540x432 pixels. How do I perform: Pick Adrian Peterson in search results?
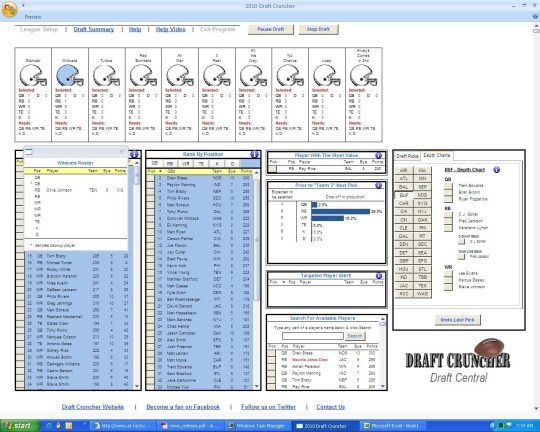coord(271,367)
